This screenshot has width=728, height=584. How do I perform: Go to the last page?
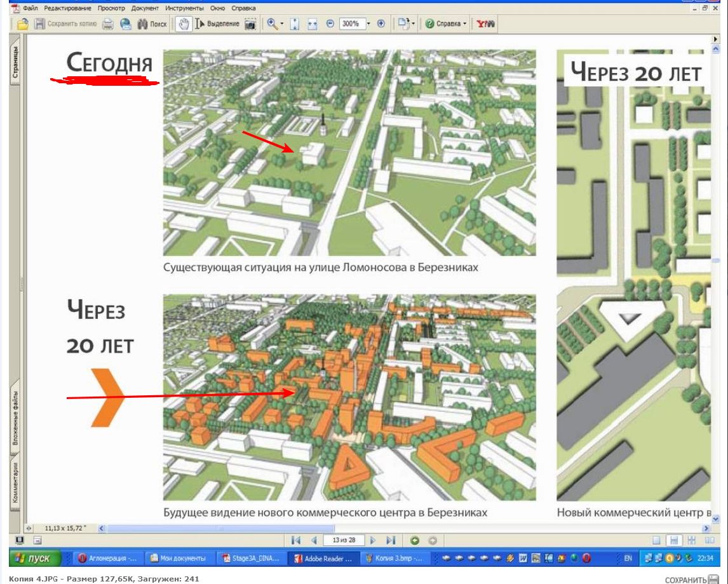(391, 540)
